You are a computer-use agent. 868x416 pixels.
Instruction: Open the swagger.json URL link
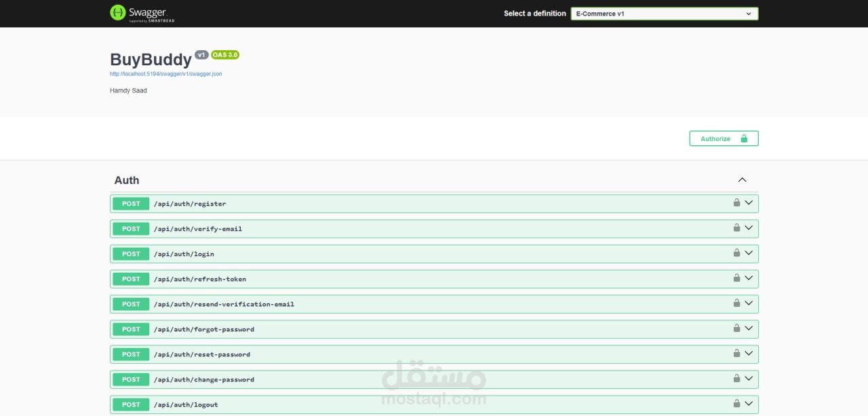coord(165,74)
